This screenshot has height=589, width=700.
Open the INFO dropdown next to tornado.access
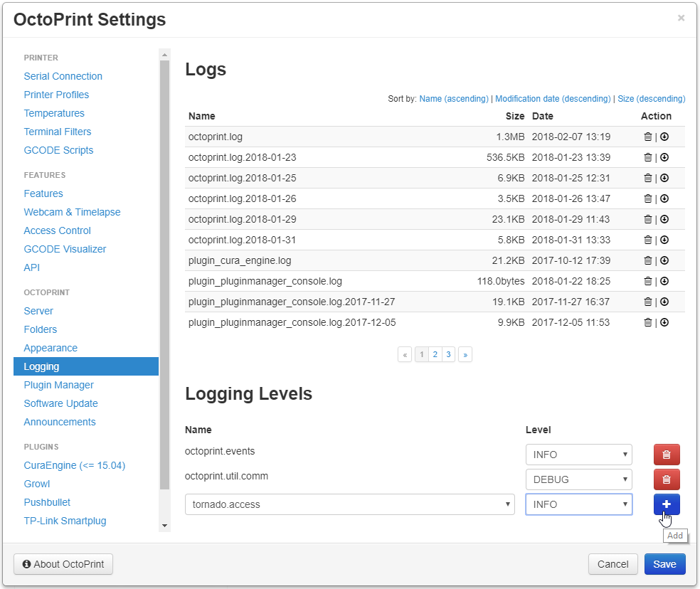[x=578, y=504]
